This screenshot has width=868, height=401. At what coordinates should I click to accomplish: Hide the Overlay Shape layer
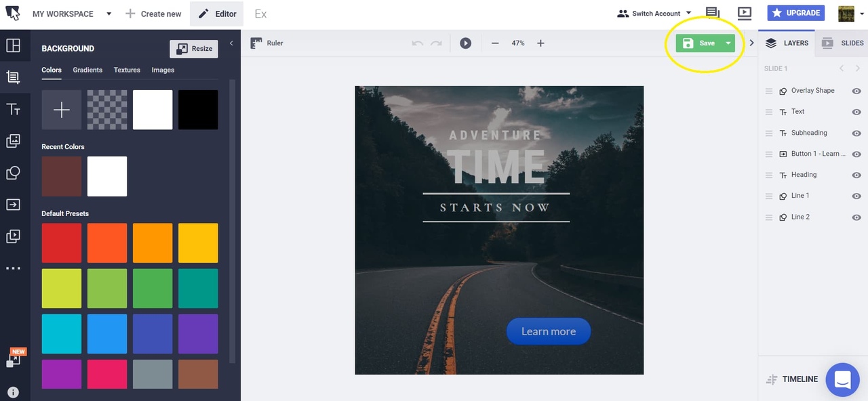pyautogui.click(x=856, y=91)
